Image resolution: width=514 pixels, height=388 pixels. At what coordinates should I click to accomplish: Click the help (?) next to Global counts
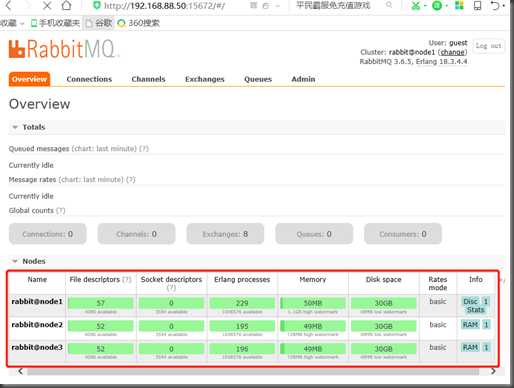pyautogui.click(x=61, y=211)
